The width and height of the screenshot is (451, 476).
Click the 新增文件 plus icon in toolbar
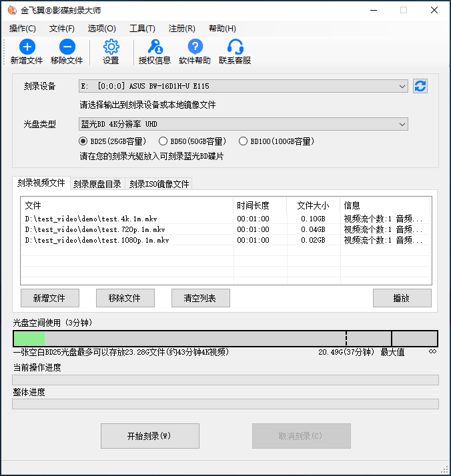(x=27, y=47)
